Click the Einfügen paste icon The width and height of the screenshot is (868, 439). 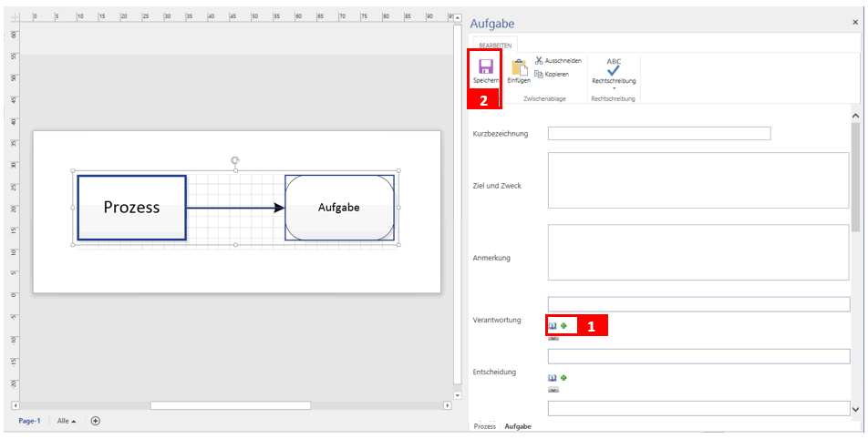point(519,67)
